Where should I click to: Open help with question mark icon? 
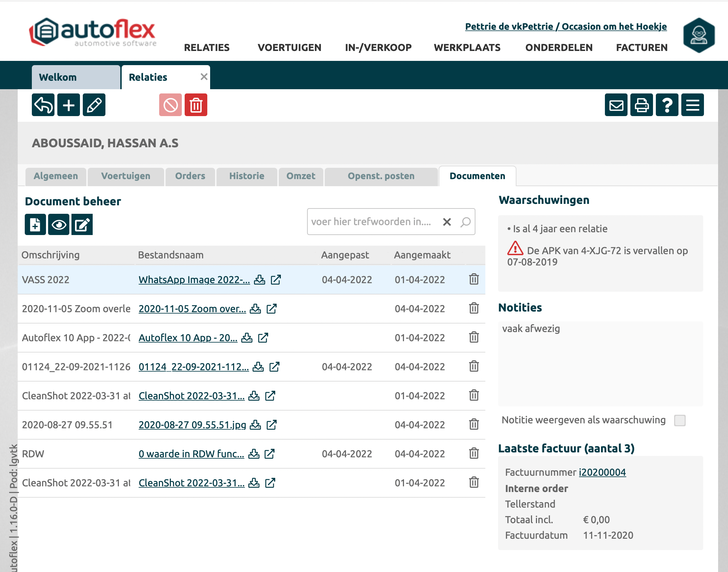pyautogui.click(x=667, y=105)
